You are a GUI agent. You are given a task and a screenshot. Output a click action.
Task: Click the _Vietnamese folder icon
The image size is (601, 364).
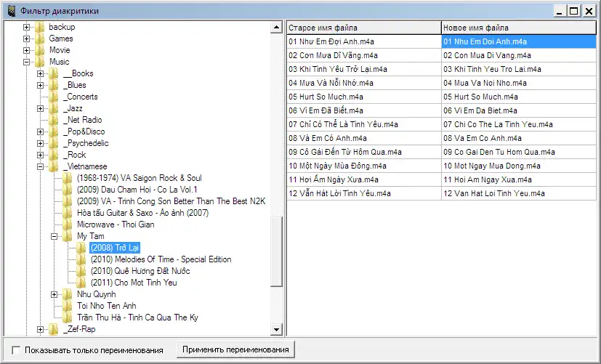click(54, 166)
